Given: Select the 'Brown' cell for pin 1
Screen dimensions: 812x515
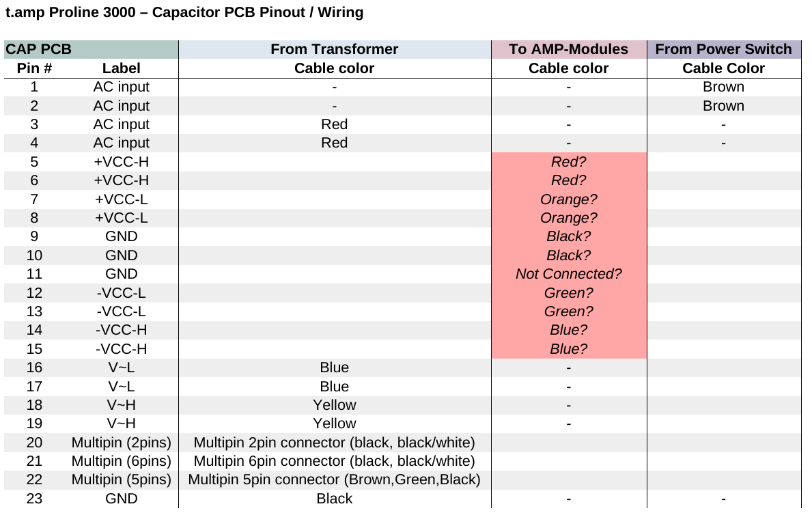Looking at the screenshot, I should tap(724, 87).
